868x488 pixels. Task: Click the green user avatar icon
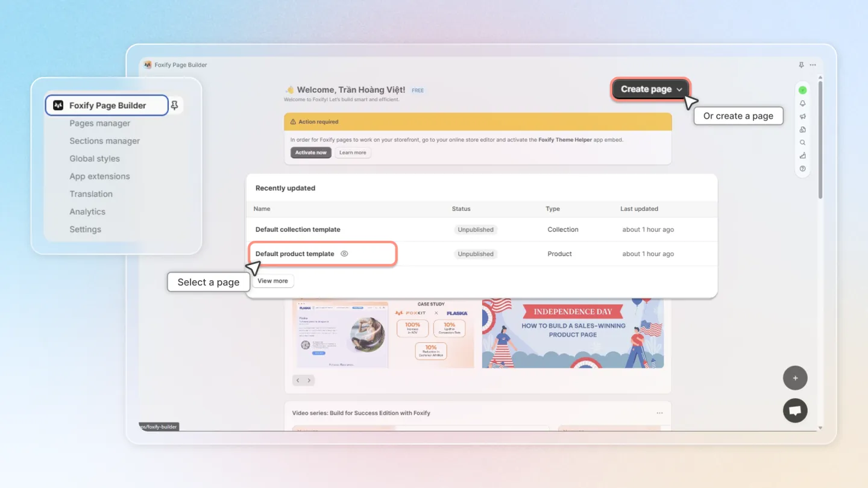coord(802,90)
